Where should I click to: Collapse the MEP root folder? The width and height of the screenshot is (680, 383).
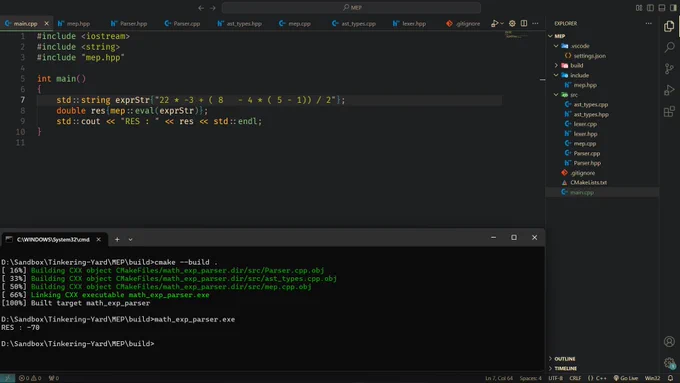pos(550,36)
